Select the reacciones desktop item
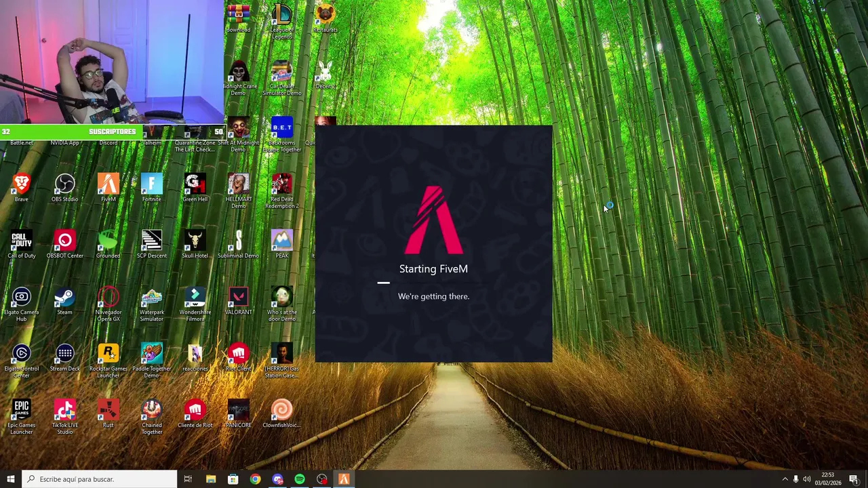This screenshot has width=868, height=488. [195, 357]
